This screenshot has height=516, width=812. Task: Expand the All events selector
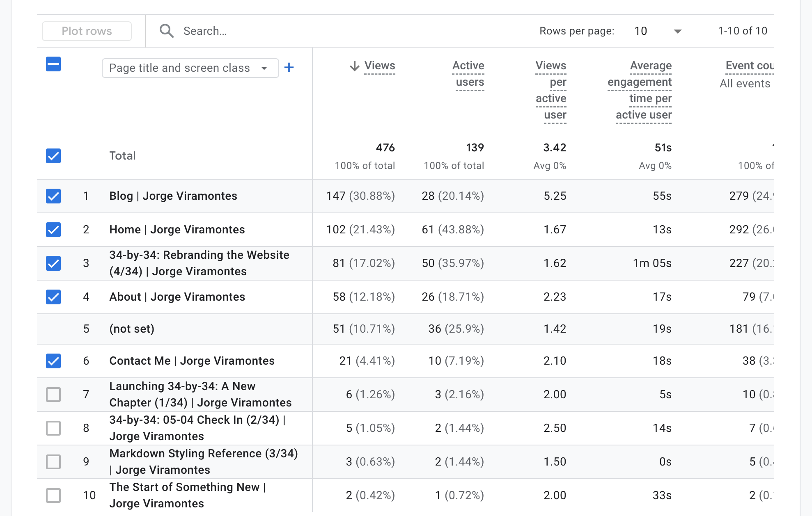[x=745, y=84]
